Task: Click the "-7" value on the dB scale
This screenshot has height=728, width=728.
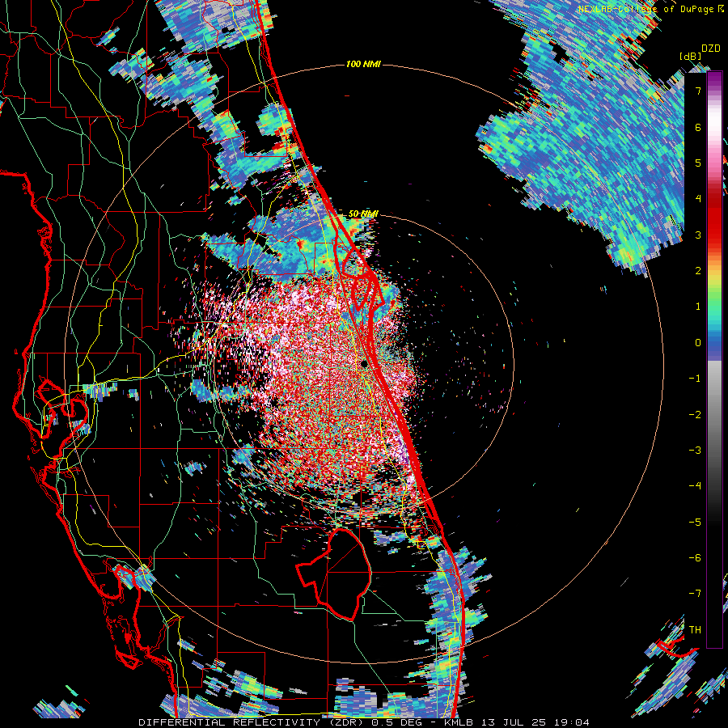Action: 695,594
